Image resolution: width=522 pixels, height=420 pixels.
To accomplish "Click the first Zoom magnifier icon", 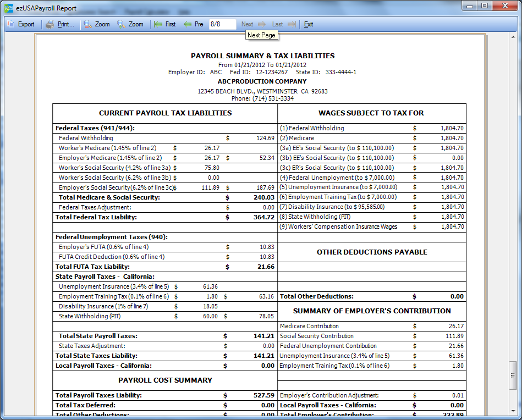I will tap(87, 24).
